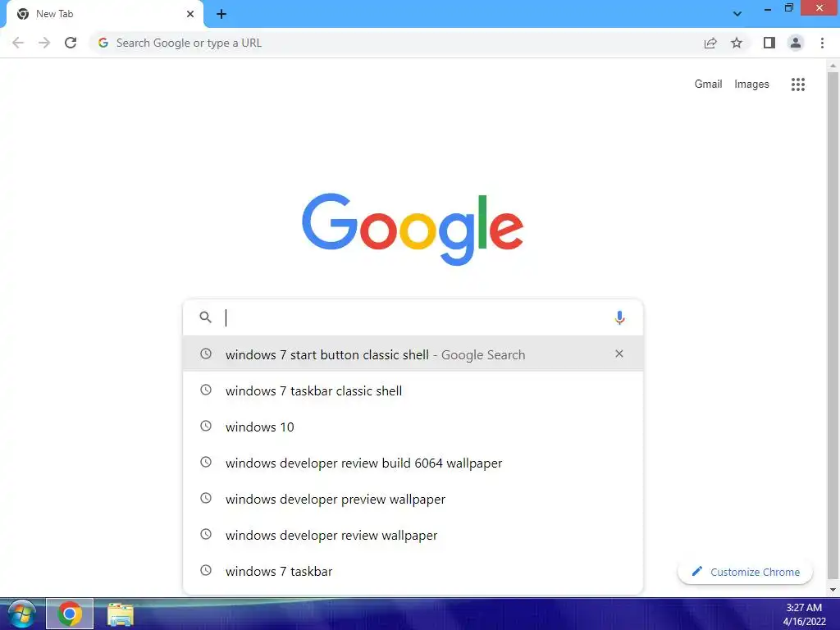Expand the tab search chevron
The height and width of the screenshot is (630, 840).
click(737, 14)
